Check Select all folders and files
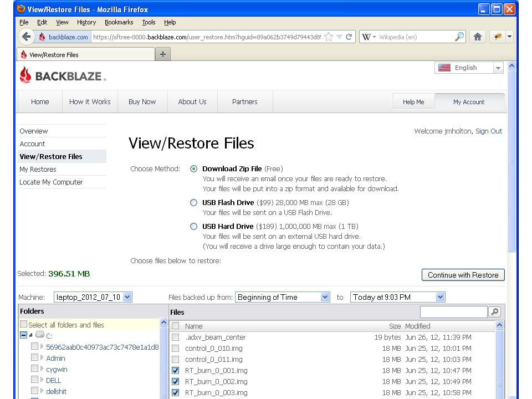 point(23,324)
